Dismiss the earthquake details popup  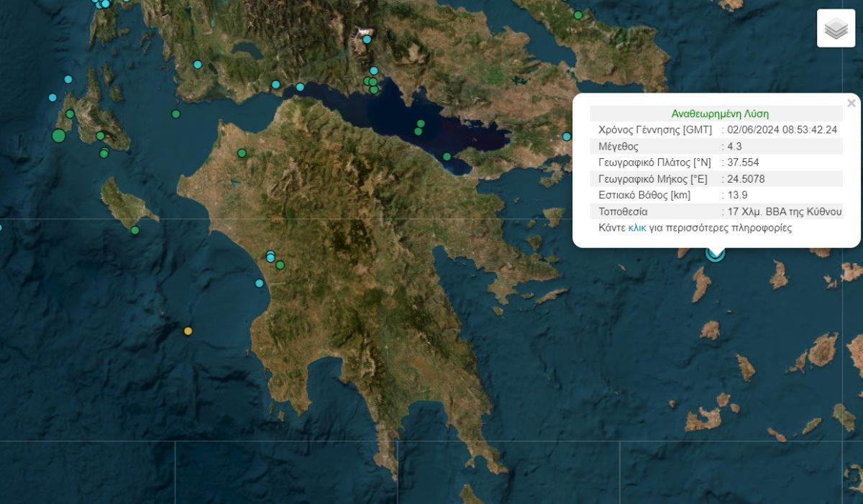[x=851, y=102]
